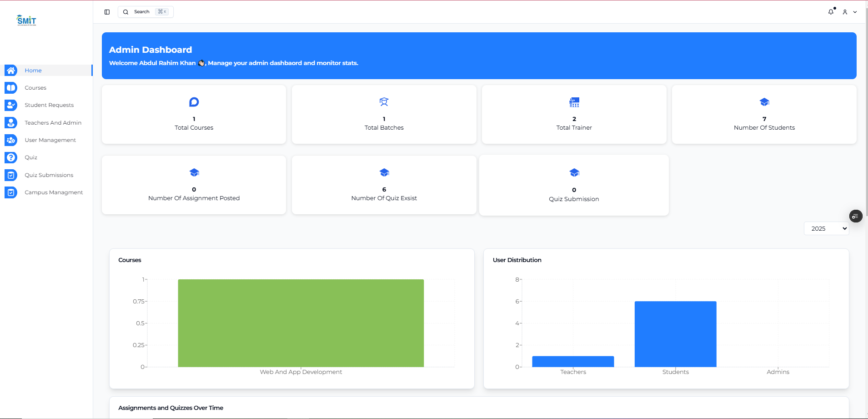Click the Number Of Students label
The height and width of the screenshot is (419, 868).
coord(764,128)
